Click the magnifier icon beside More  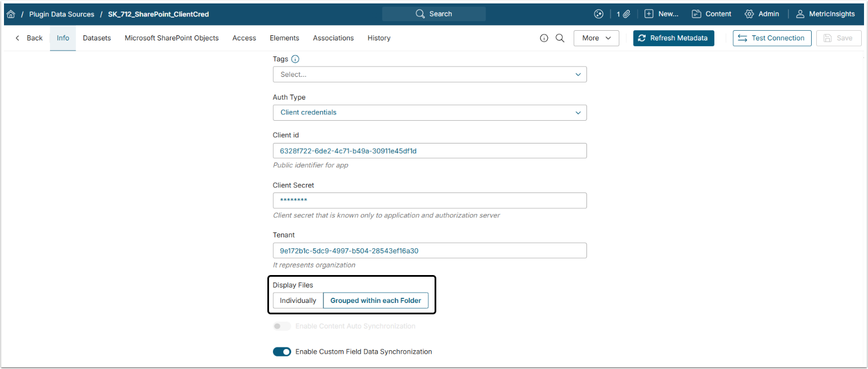point(560,38)
